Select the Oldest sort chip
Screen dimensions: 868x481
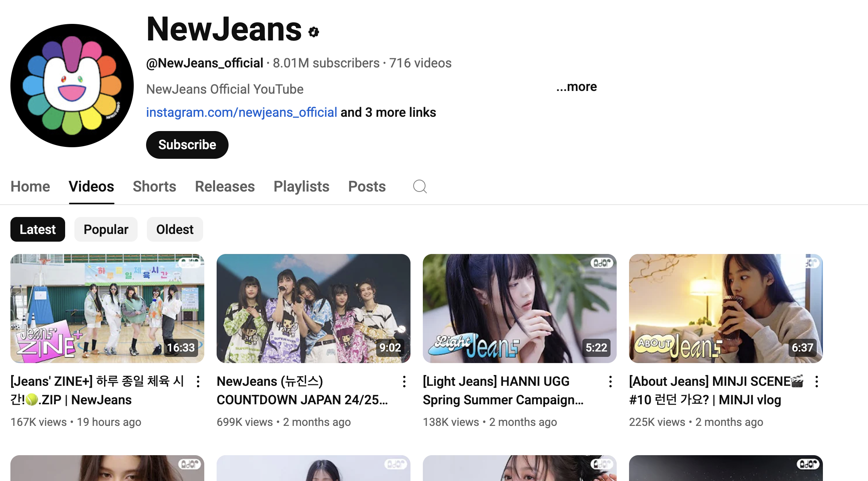pos(175,229)
